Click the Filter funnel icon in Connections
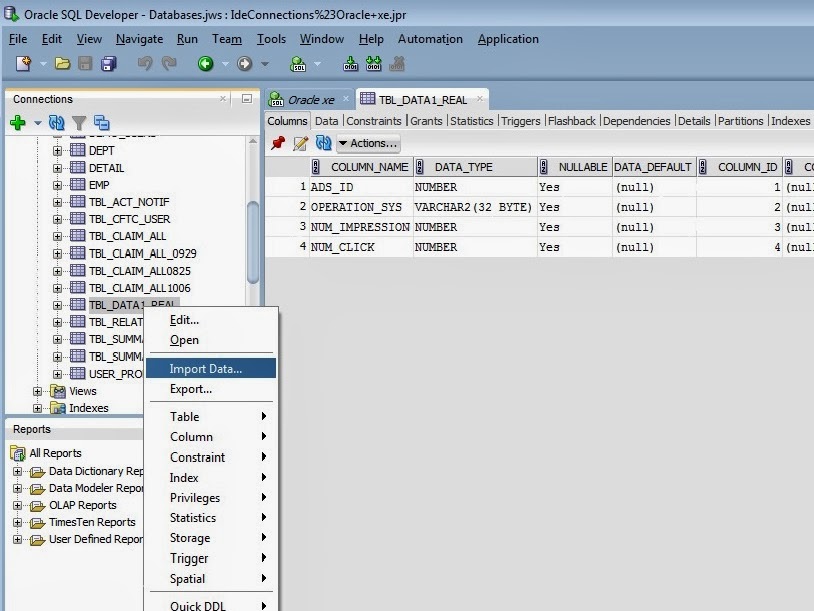This screenshot has width=814, height=611. 79,123
